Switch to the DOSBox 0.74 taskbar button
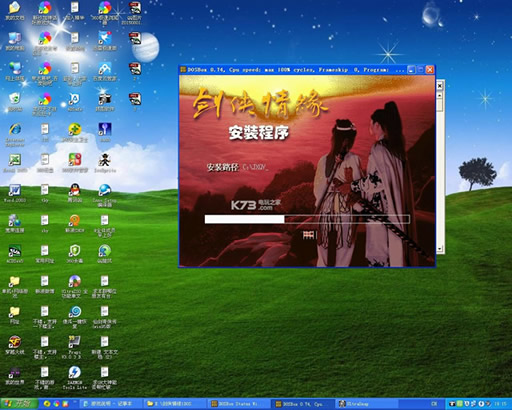512x410 pixels. coord(303,404)
